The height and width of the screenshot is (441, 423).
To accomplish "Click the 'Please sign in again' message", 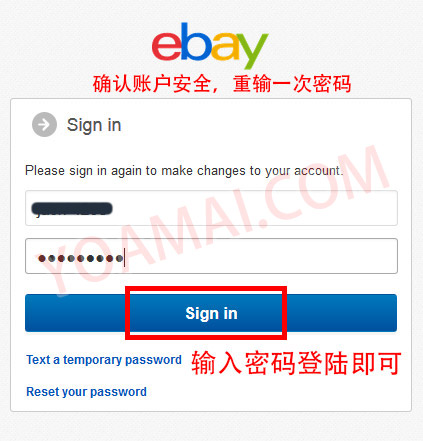I will [x=184, y=171].
